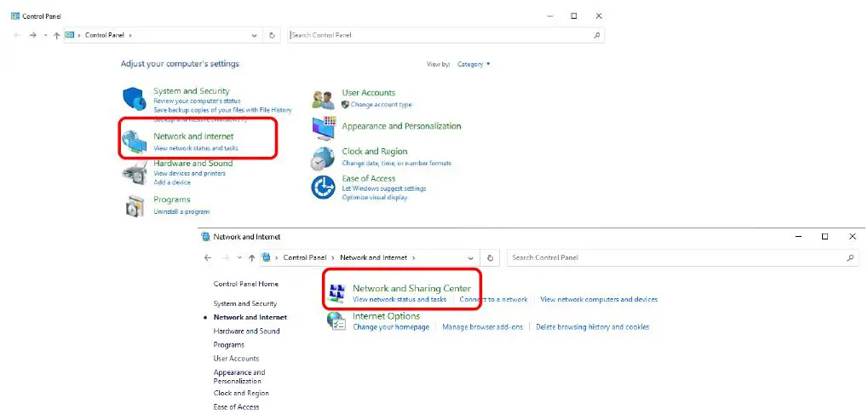Expand address bar dropdown in Network and Internet window
Screen dimensions: 868x415
470,257
